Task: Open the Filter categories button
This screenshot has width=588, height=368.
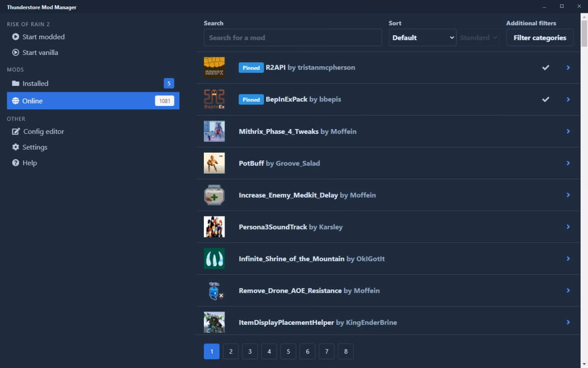Action: [x=540, y=38]
